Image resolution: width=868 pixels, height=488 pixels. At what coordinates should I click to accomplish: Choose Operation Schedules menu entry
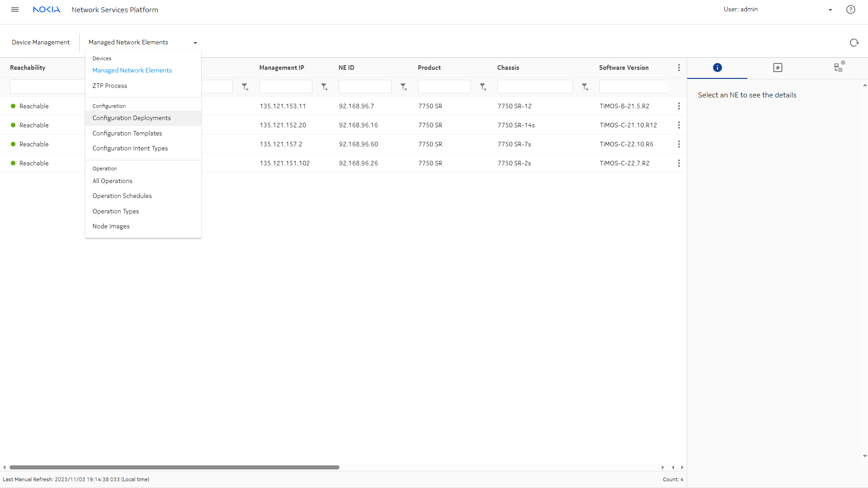tap(122, 196)
